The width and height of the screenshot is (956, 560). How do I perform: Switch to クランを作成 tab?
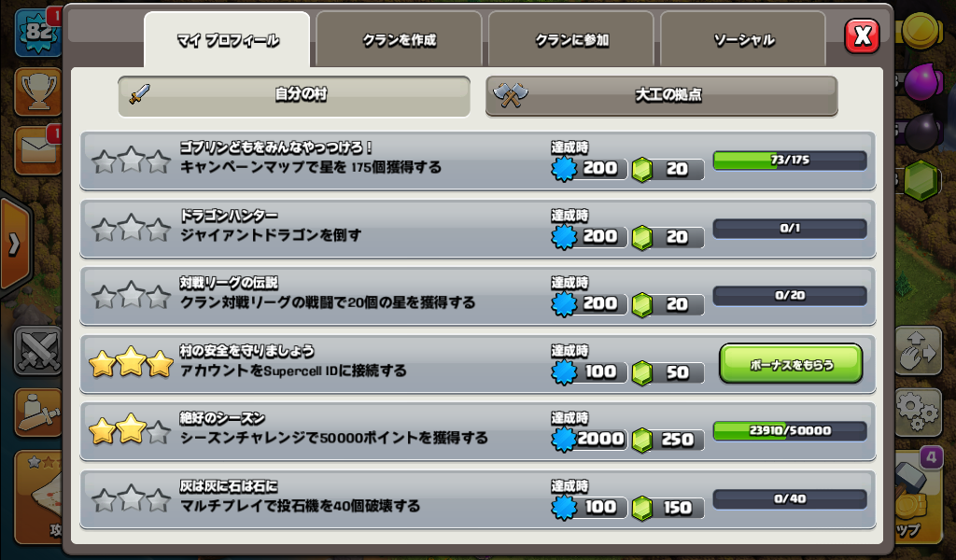click(x=399, y=39)
